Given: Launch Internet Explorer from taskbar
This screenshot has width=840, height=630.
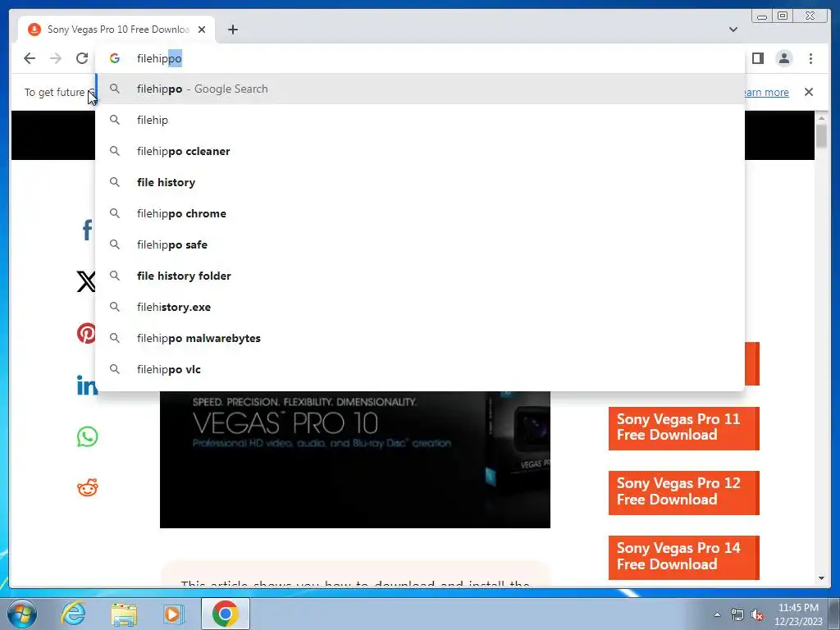Looking at the screenshot, I should (73, 614).
